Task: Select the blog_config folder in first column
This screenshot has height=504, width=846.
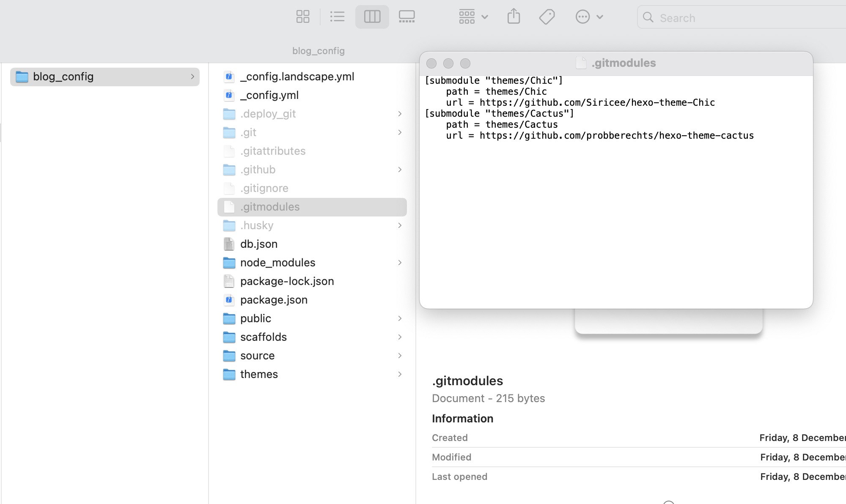Action: tap(63, 77)
